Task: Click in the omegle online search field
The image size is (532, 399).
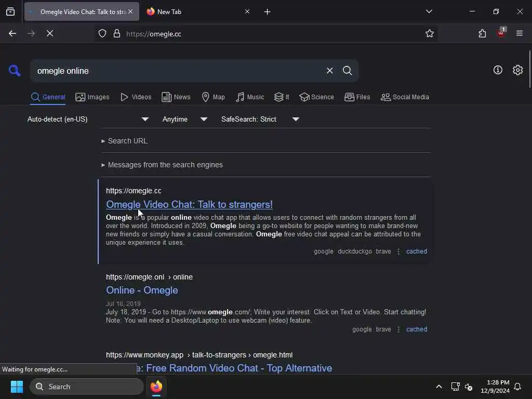Action: pyautogui.click(x=177, y=71)
